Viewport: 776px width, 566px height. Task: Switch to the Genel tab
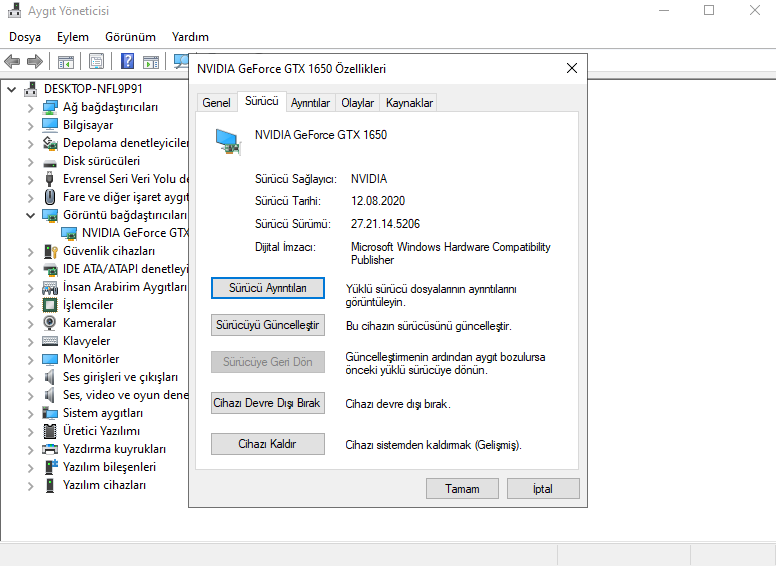click(216, 103)
